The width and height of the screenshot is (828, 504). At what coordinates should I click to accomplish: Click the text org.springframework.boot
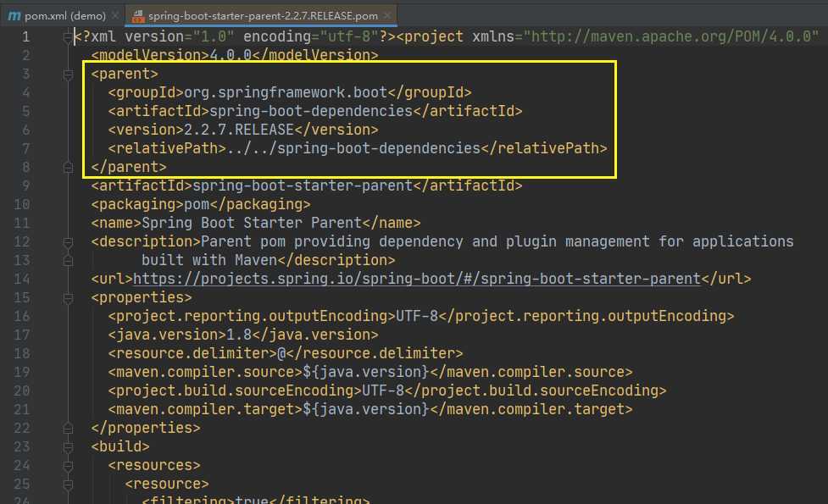click(286, 92)
